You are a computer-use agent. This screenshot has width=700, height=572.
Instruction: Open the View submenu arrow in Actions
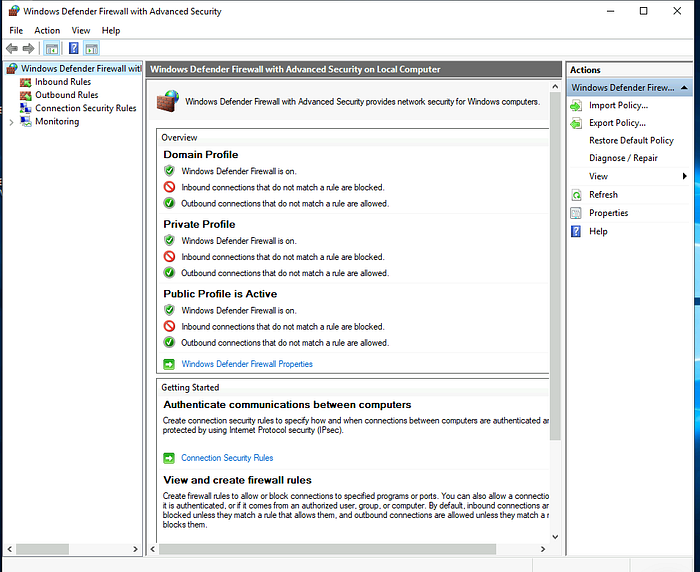coord(684,176)
